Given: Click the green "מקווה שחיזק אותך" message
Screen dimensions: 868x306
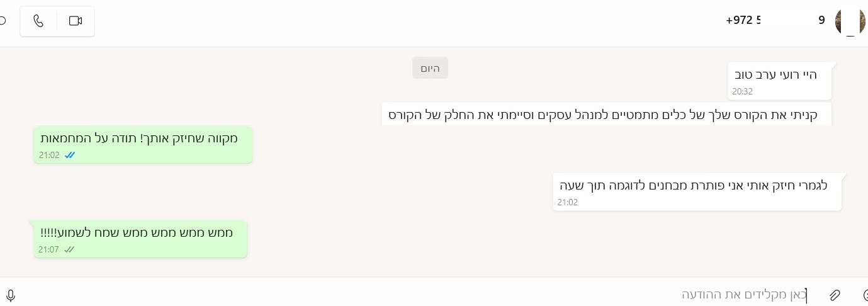Looking at the screenshot, I should (139, 139).
